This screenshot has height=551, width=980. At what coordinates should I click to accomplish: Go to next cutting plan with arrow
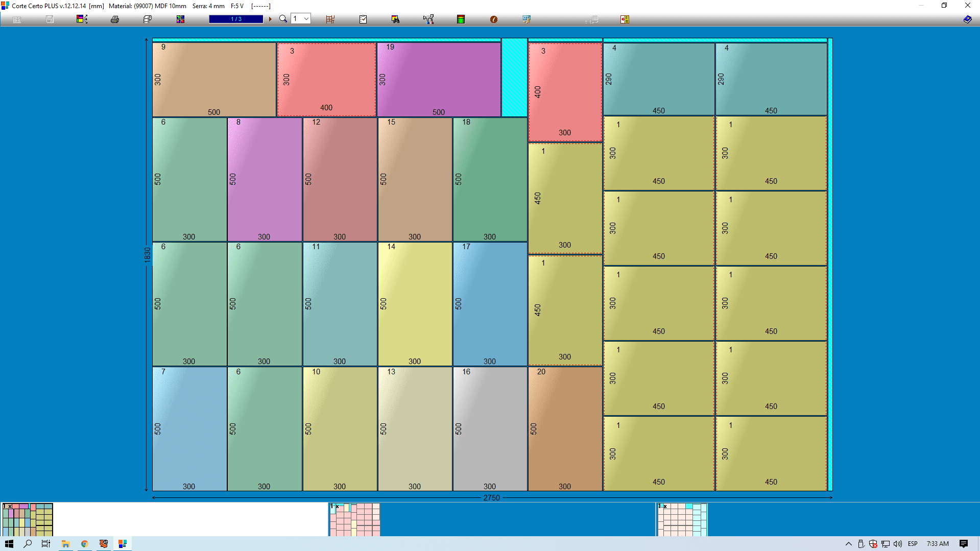click(x=270, y=19)
